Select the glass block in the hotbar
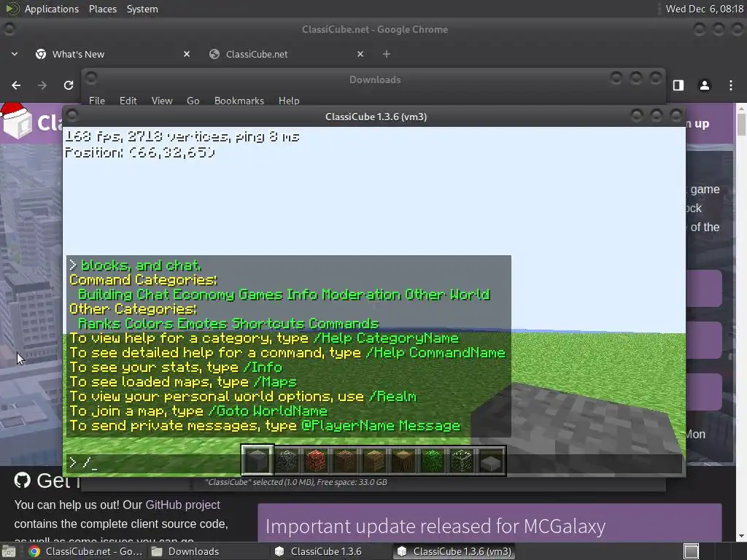 click(461, 461)
